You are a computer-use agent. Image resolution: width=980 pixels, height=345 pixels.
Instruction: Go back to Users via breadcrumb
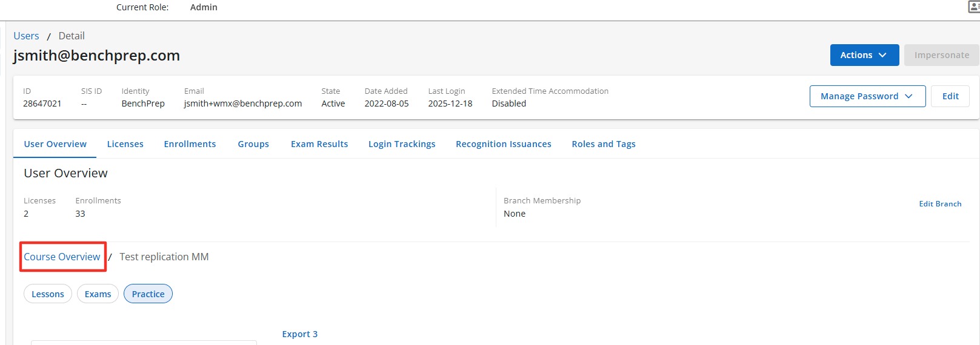(x=26, y=36)
